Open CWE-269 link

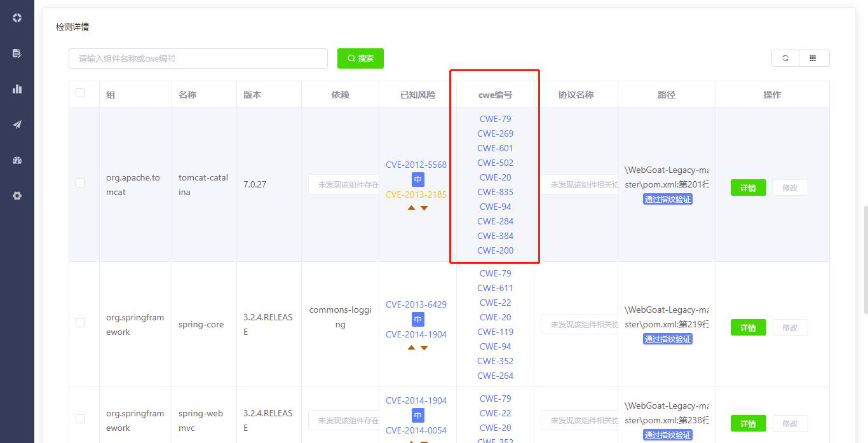tap(495, 133)
